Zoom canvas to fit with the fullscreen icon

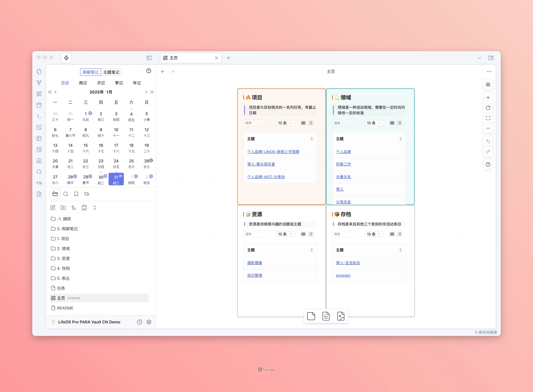488,118
